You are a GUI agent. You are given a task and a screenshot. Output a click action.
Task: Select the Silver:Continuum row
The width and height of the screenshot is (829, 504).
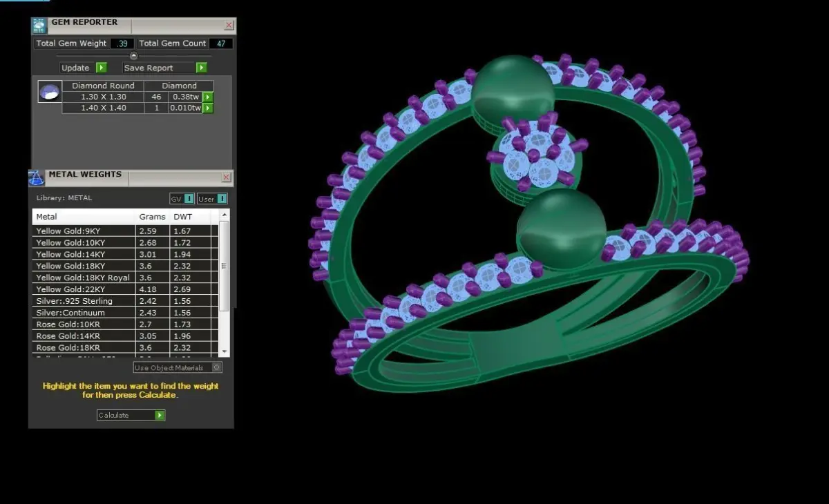click(x=125, y=313)
